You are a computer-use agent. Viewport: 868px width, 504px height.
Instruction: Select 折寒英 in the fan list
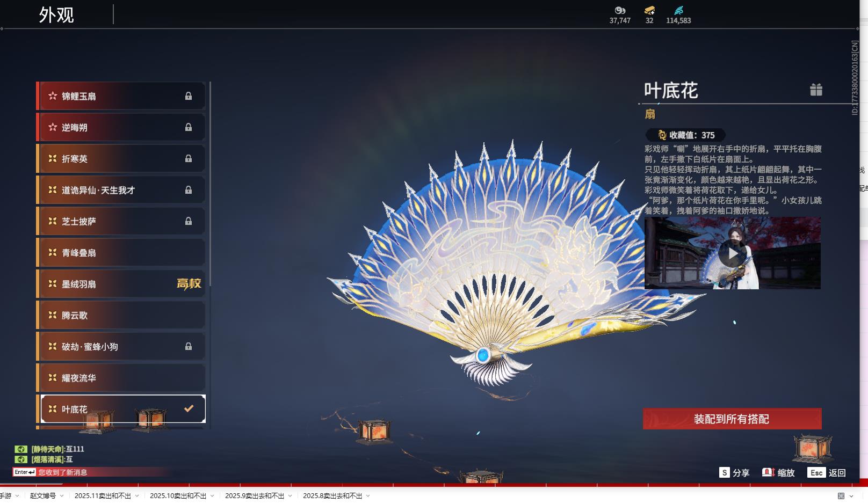tap(121, 158)
